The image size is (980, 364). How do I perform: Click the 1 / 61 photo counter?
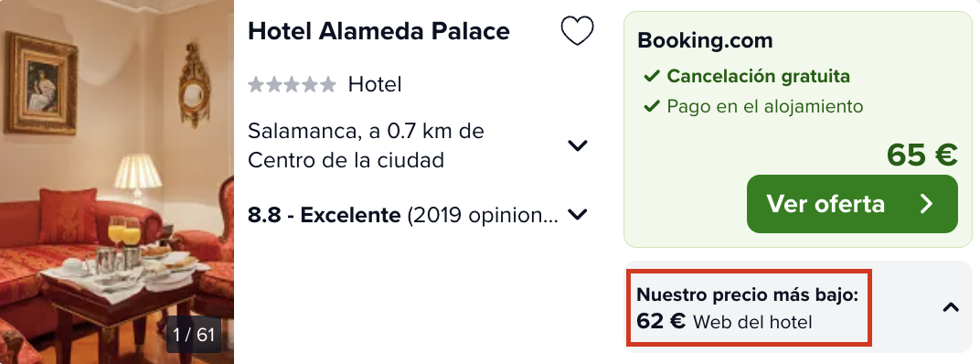coord(194,335)
